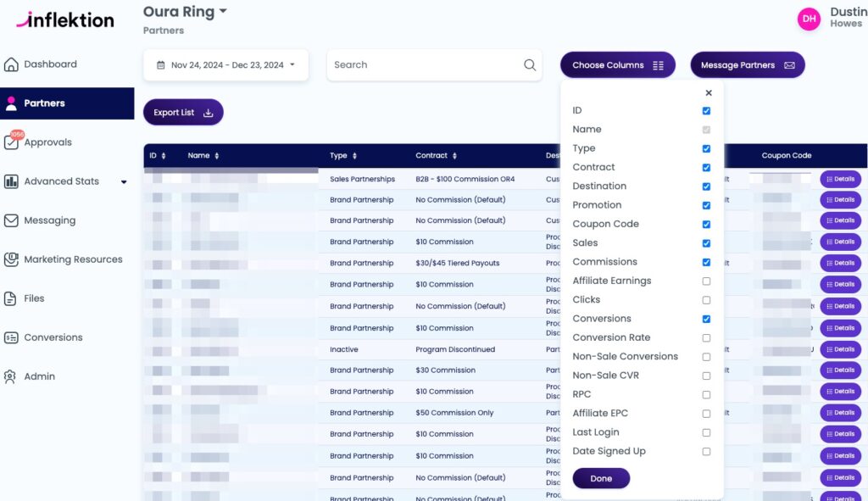Enable the RPC column checkbox
The image size is (868, 501).
click(706, 395)
